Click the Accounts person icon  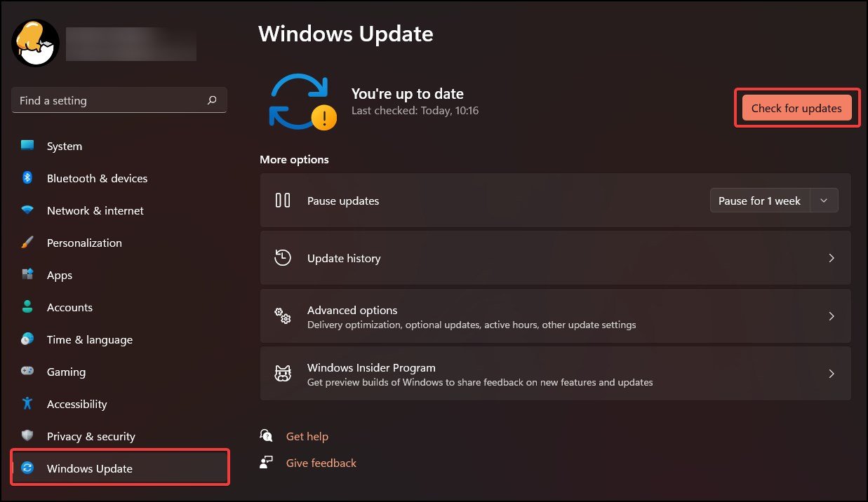point(27,307)
